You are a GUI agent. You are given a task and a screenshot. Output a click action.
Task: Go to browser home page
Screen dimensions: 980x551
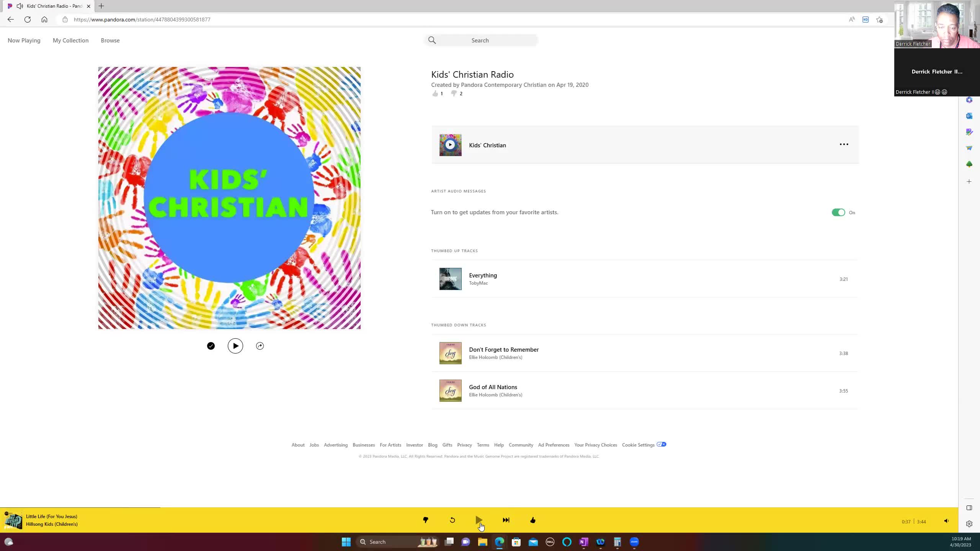[44, 20]
